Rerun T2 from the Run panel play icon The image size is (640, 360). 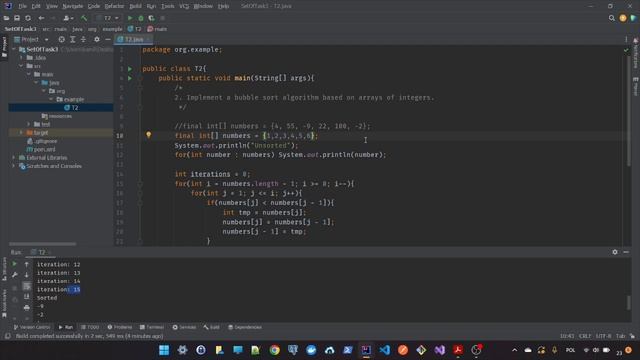coord(15,264)
